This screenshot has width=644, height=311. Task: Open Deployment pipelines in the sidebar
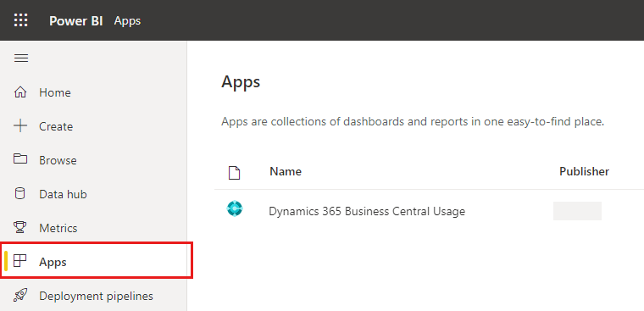(93, 296)
